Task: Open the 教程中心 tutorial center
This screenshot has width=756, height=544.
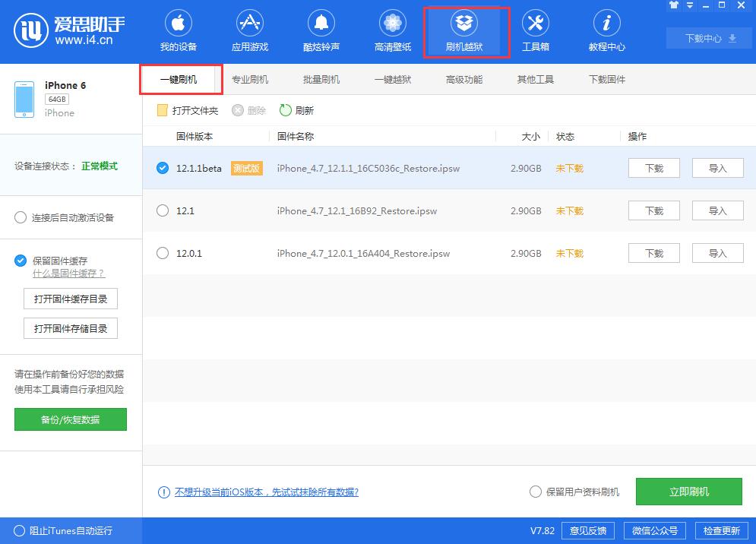Action: pyautogui.click(x=606, y=30)
